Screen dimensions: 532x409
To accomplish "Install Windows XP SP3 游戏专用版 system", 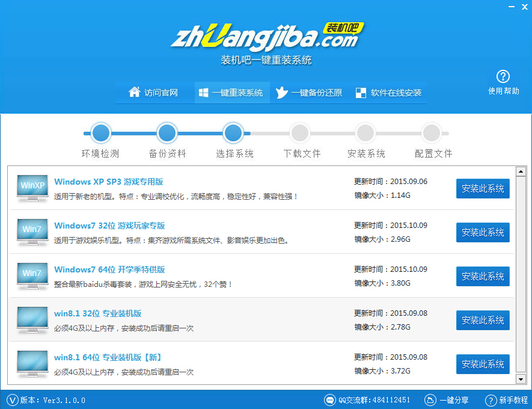I will (x=483, y=188).
